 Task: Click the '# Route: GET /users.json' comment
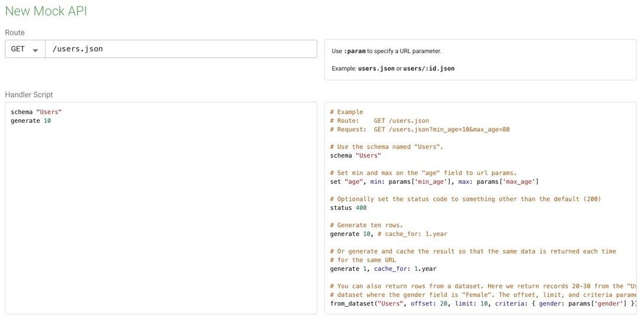coord(379,121)
